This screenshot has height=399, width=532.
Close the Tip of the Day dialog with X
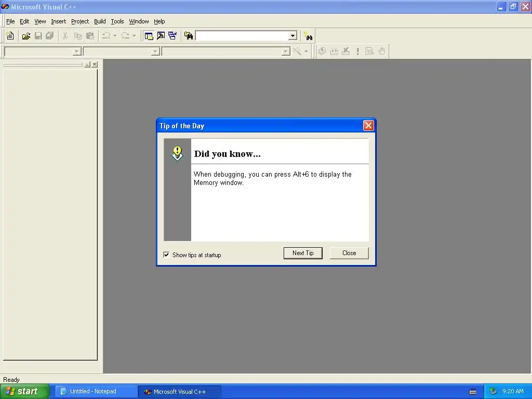tap(368, 126)
